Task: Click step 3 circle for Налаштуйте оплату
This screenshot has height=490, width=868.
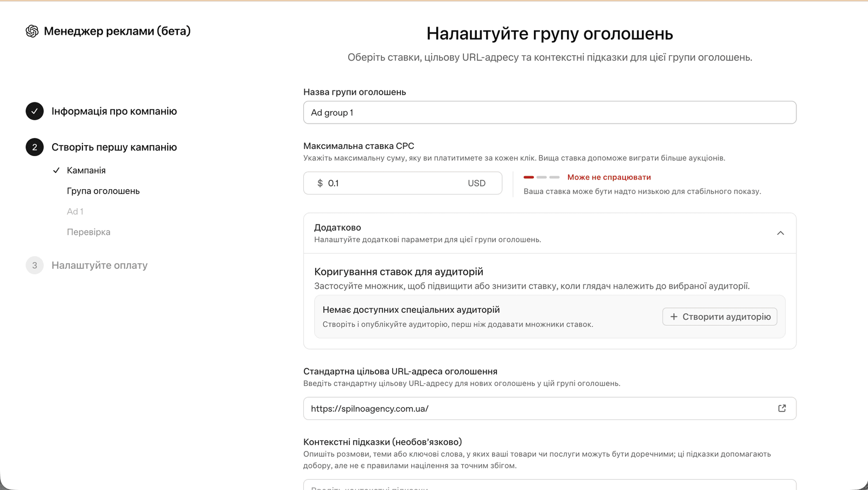Action: [35, 265]
